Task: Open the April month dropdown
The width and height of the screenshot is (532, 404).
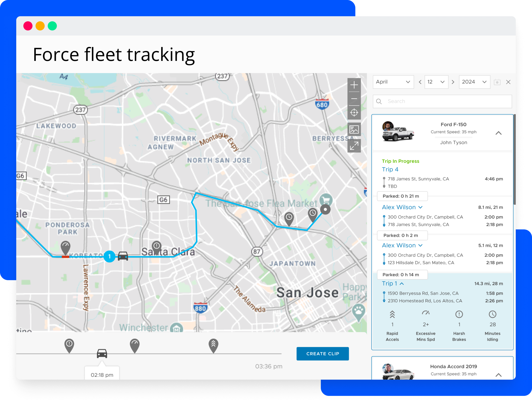Action: pyautogui.click(x=393, y=82)
